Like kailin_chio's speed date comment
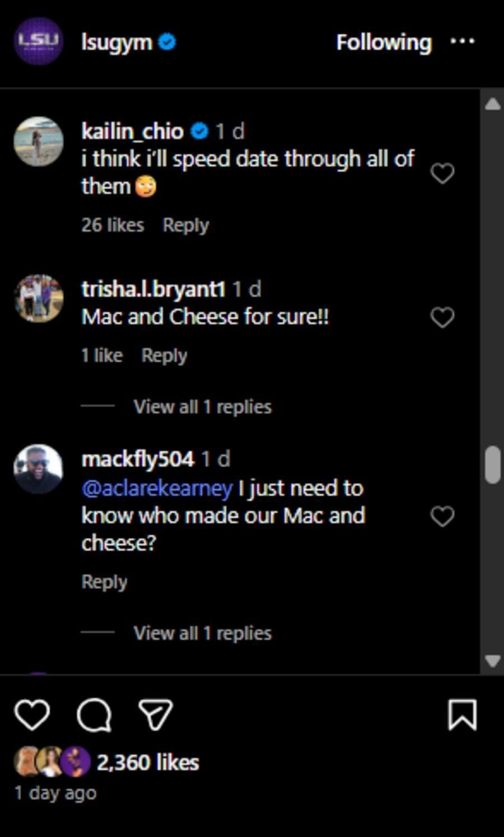Viewport: 504px width, 837px height. (442, 174)
